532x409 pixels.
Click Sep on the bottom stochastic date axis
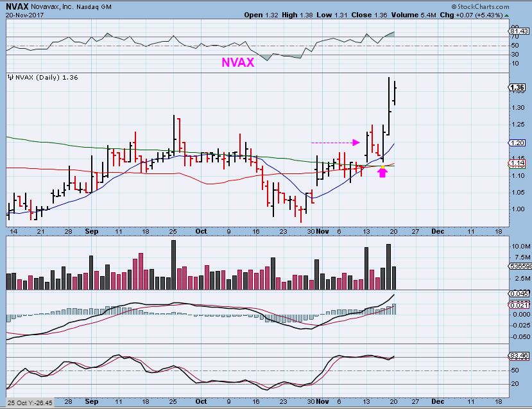(92, 401)
